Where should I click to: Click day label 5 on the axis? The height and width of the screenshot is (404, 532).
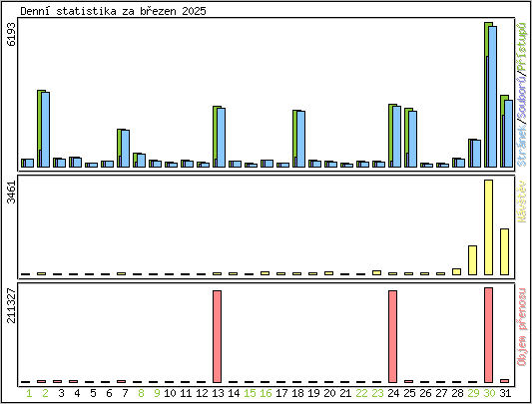tap(93, 393)
